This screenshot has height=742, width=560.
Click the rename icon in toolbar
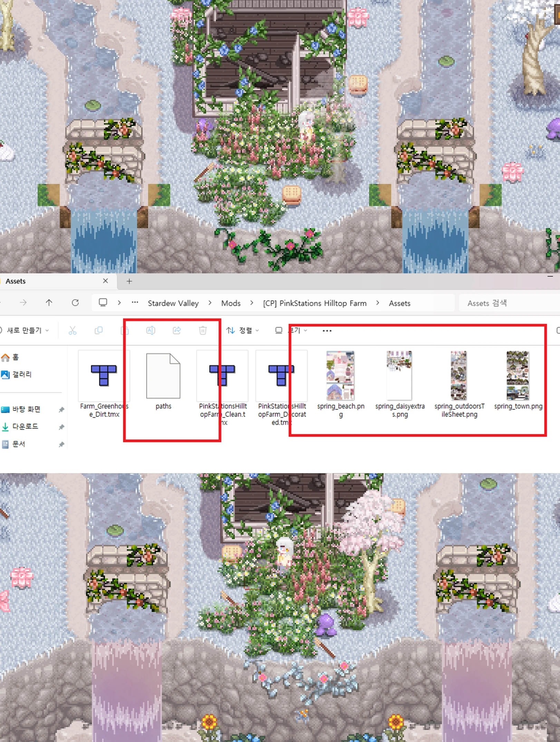pos(151,330)
